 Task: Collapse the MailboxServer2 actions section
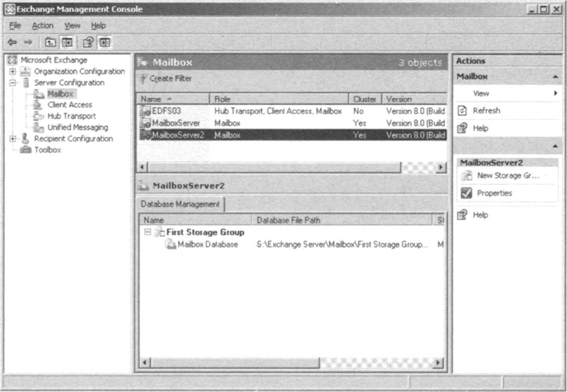click(x=555, y=146)
